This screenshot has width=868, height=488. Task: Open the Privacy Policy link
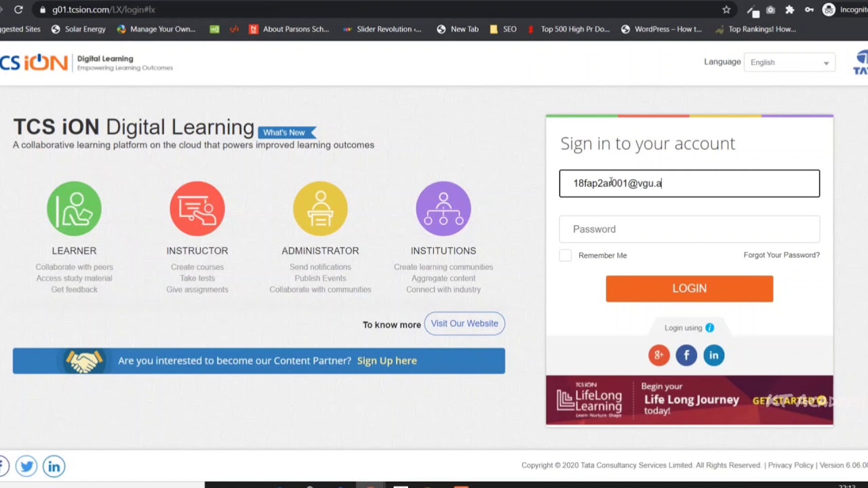791,465
